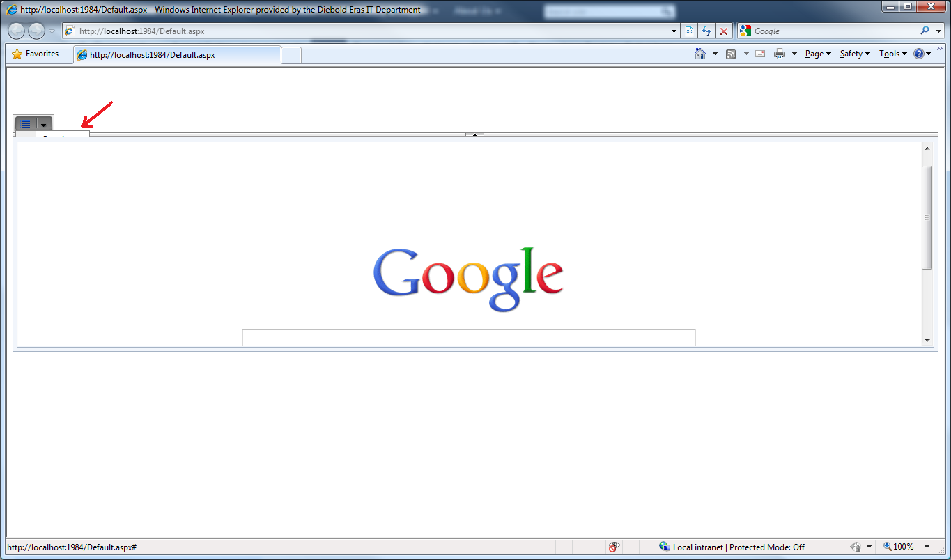Click the blue list view icon button
Screen dimensions: 951x560
click(26, 124)
